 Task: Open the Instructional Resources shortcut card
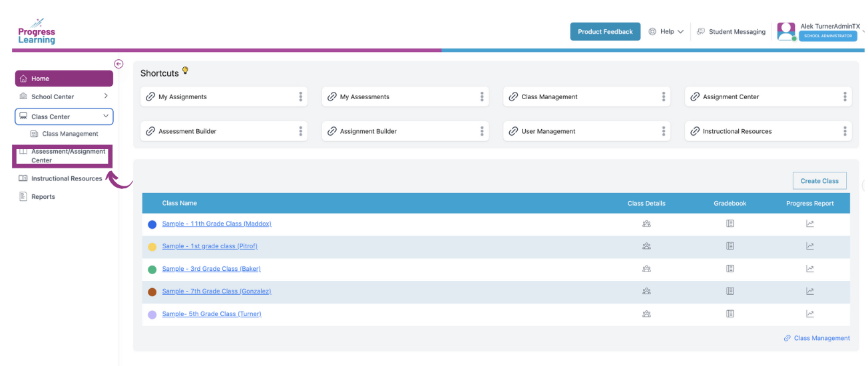[769, 131]
